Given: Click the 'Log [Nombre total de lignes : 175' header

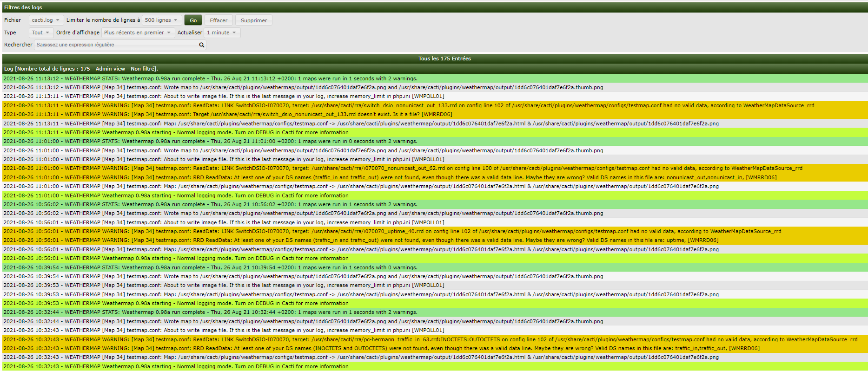Looking at the screenshot, I should [81, 69].
